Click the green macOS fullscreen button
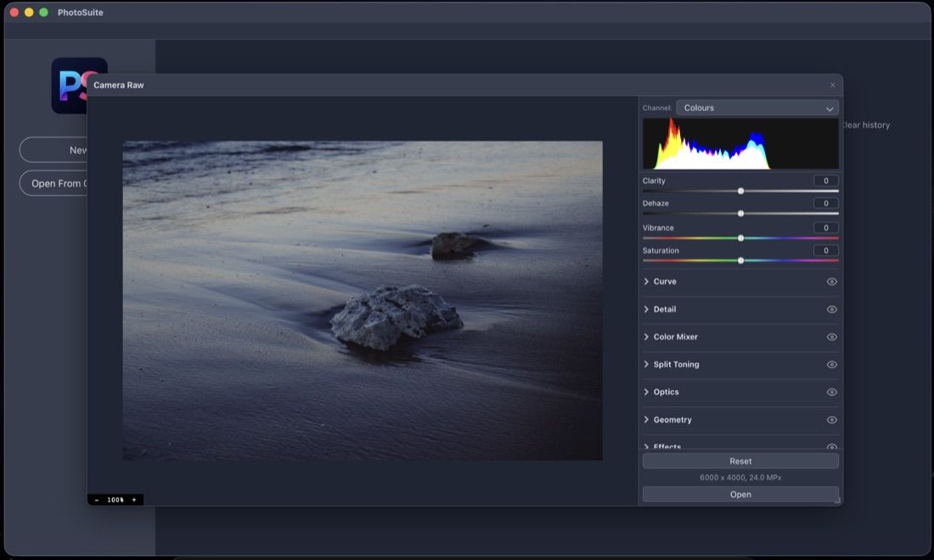This screenshot has height=560, width=934. 43,12
